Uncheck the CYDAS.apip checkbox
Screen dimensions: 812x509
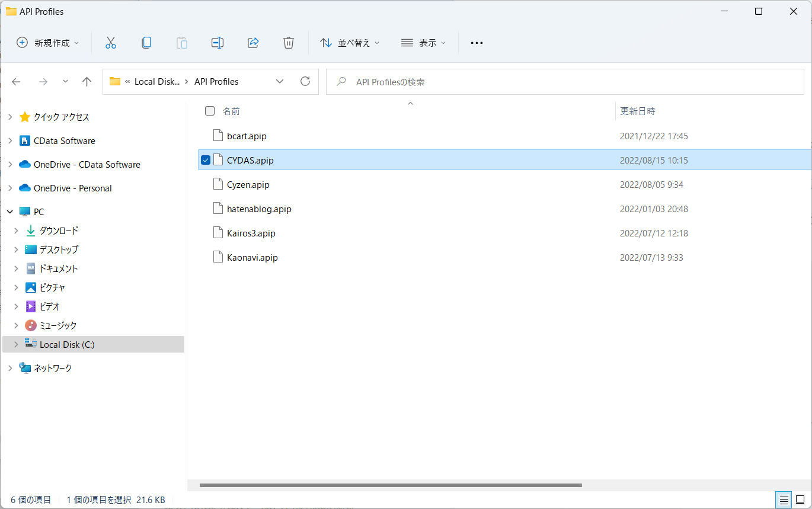pos(206,160)
